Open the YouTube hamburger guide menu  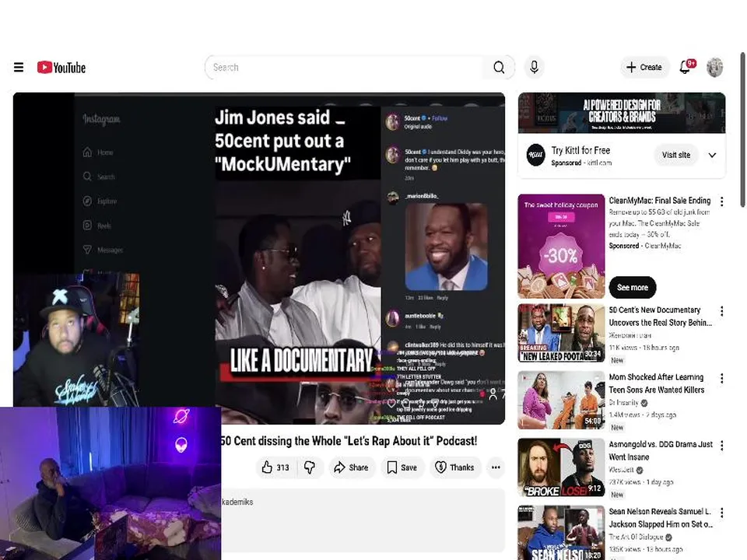click(19, 67)
